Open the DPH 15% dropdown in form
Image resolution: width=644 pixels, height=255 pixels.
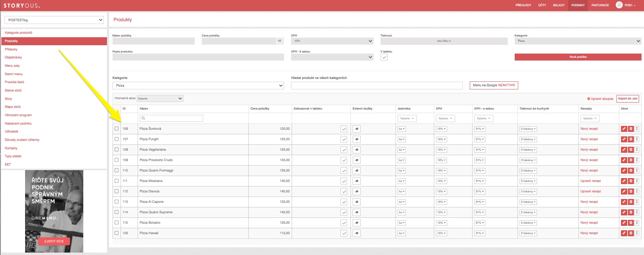(x=332, y=41)
